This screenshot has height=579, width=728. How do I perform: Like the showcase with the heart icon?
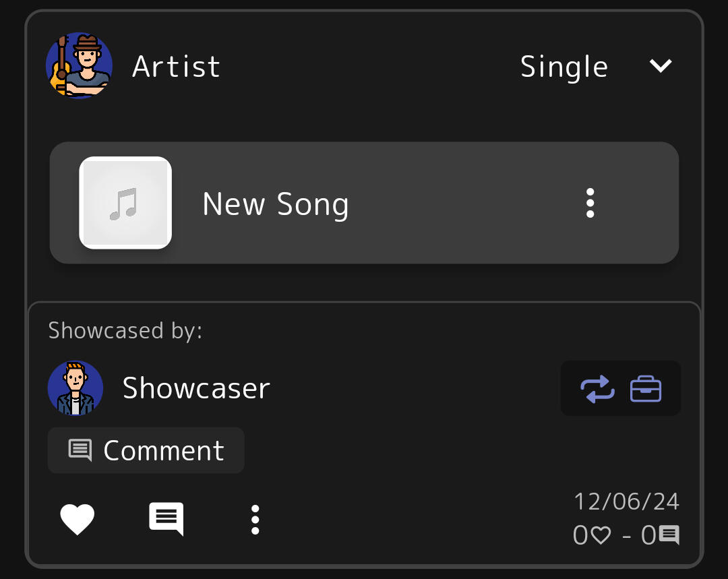78,520
